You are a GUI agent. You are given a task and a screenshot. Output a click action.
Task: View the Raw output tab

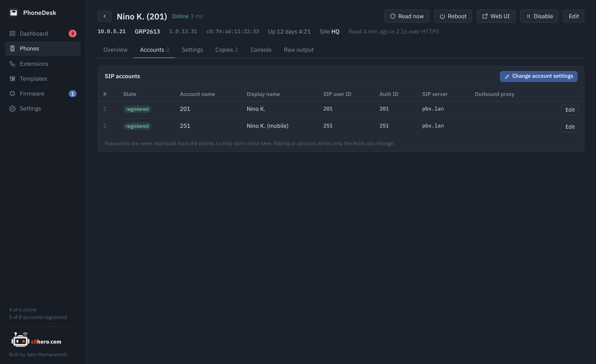tap(298, 50)
